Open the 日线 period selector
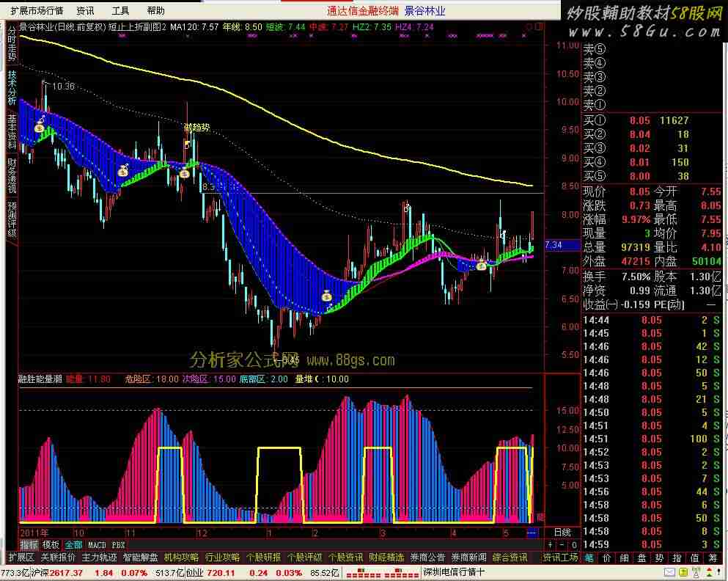 pos(562,532)
